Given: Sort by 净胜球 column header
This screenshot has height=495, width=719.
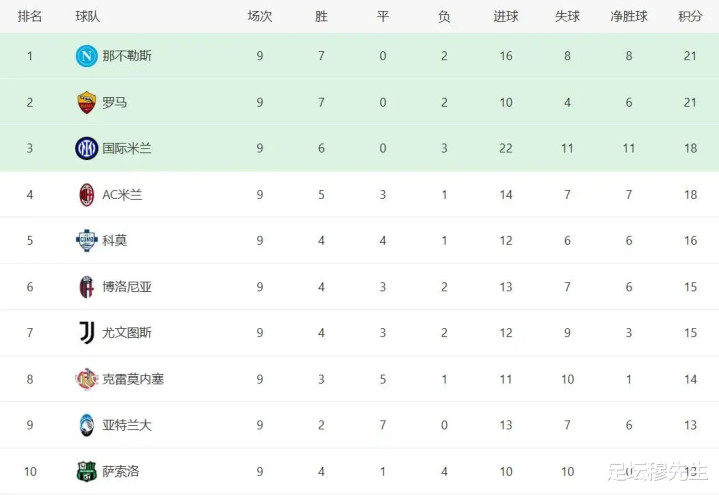Looking at the screenshot, I should 629,17.
